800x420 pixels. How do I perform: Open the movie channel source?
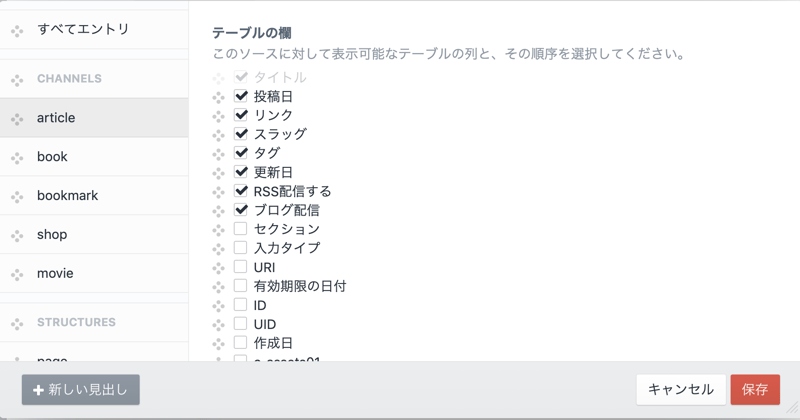tap(55, 274)
